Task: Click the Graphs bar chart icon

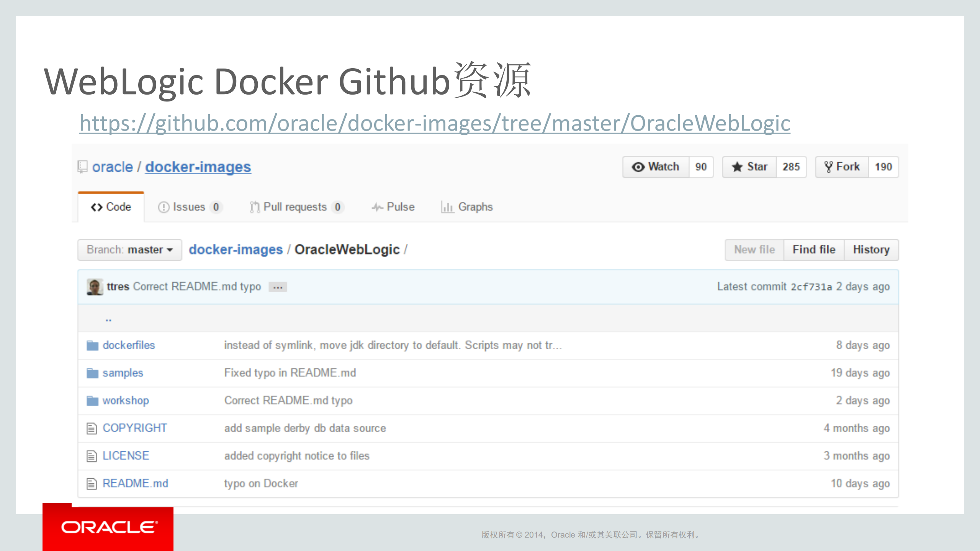Action: 447,207
